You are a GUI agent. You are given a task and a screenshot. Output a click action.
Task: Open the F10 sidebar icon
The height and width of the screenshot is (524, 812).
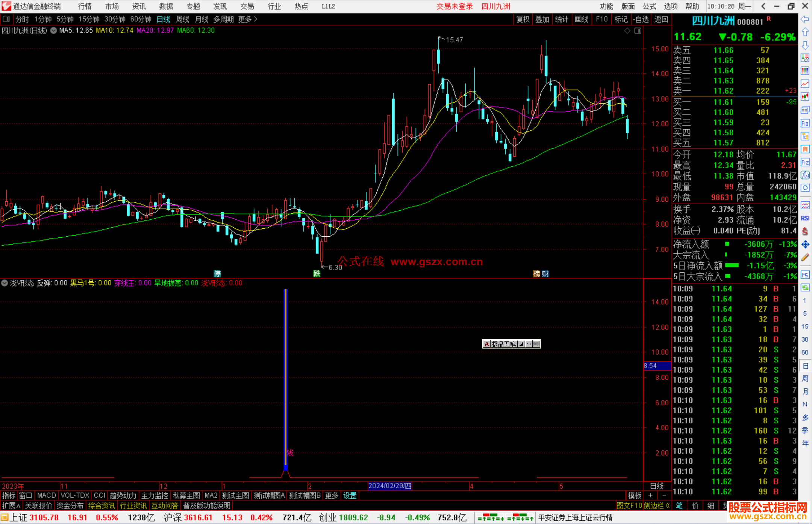(x=805, y=123)
